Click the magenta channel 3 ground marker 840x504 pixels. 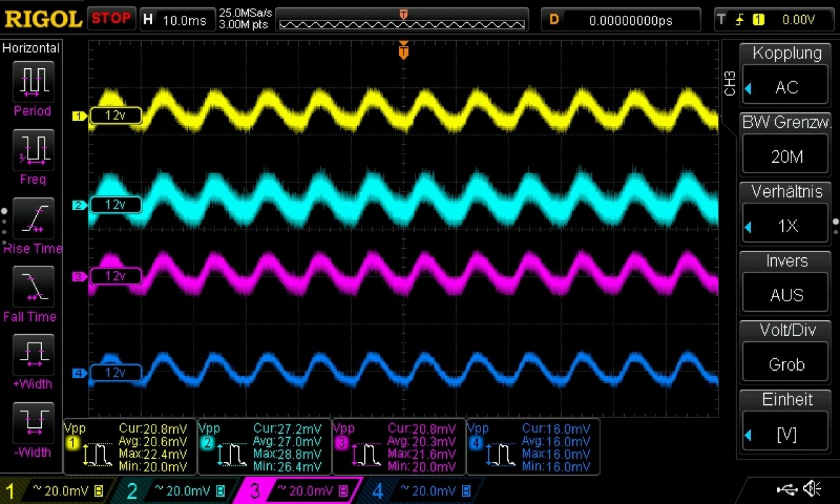79,276
